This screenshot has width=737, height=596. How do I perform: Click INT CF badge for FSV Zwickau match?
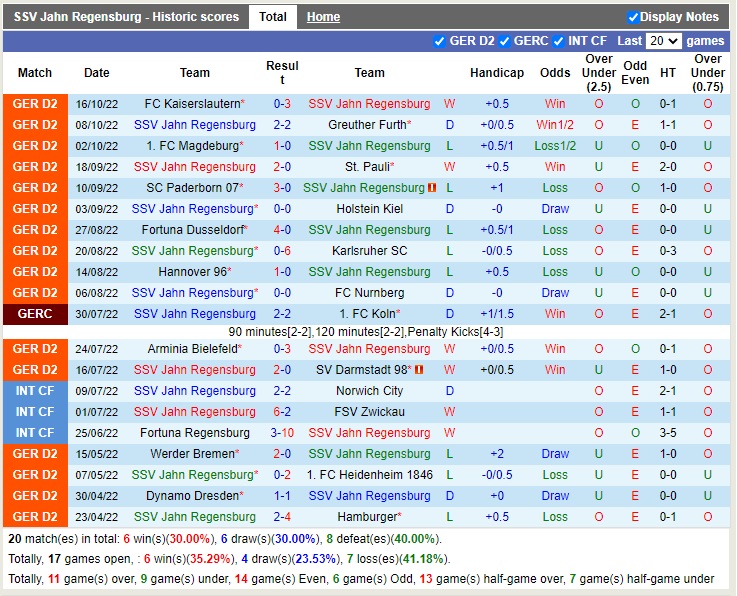(35, 412)
